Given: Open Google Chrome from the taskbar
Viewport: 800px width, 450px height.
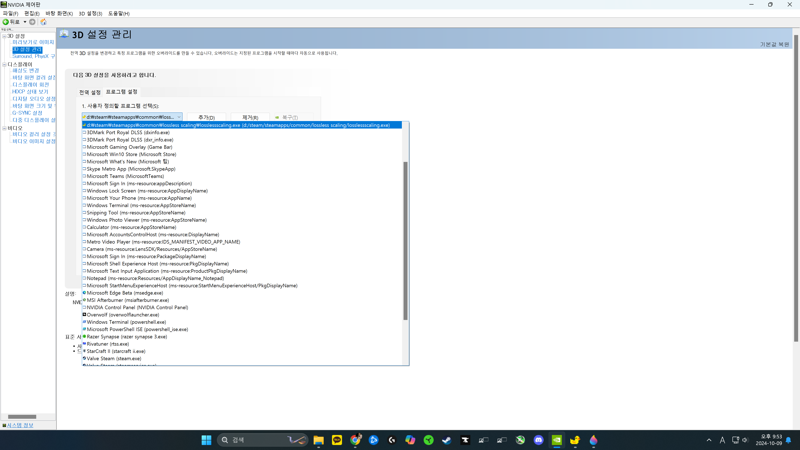Looking at the screenshot, I should pos(355,440).
